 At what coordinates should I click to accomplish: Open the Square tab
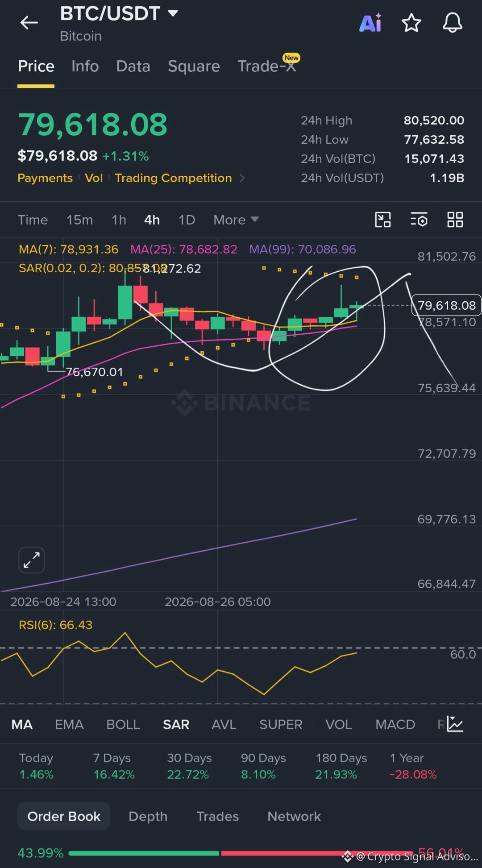coord(194,66)
